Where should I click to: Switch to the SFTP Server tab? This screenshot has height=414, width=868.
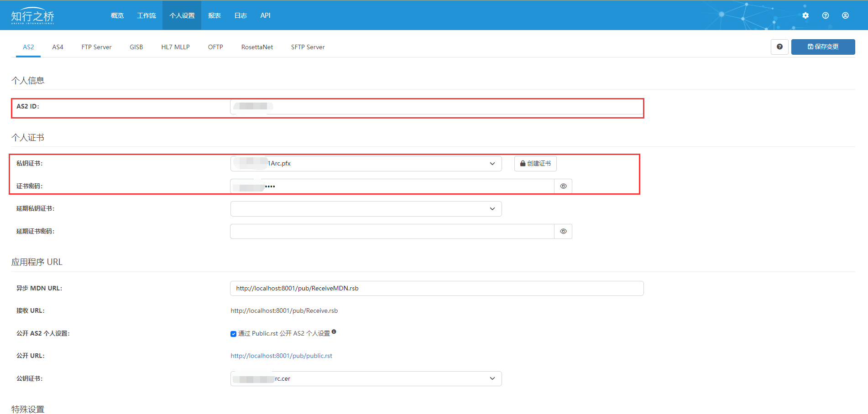point(308,47)
